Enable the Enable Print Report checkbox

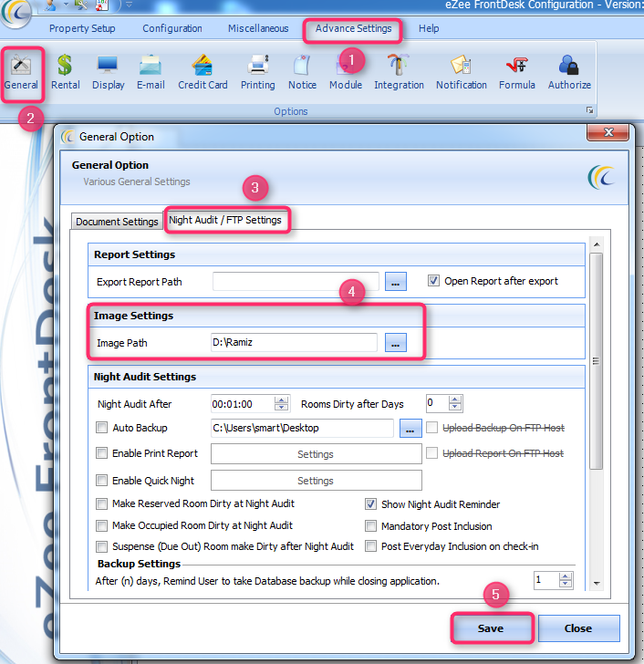101,453
